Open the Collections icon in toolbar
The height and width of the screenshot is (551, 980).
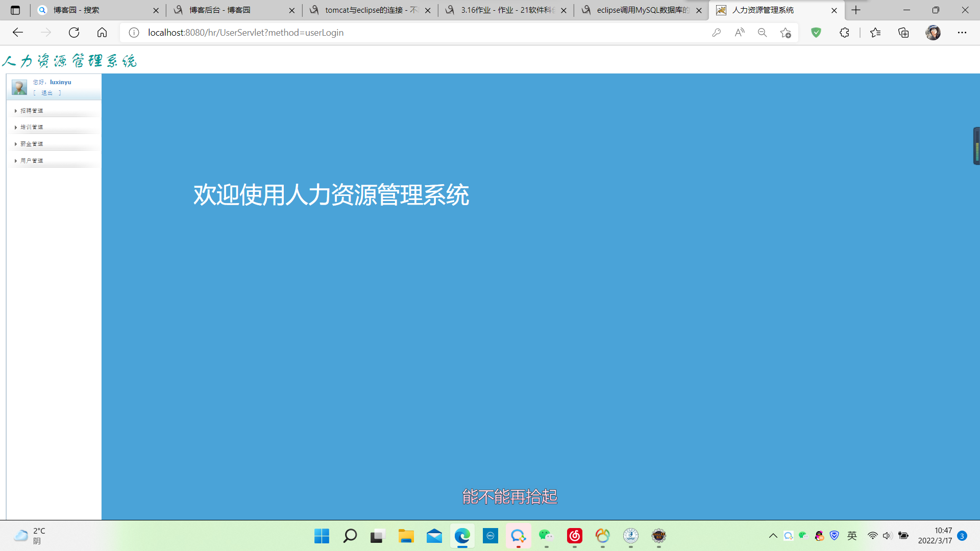click(903, 33)
